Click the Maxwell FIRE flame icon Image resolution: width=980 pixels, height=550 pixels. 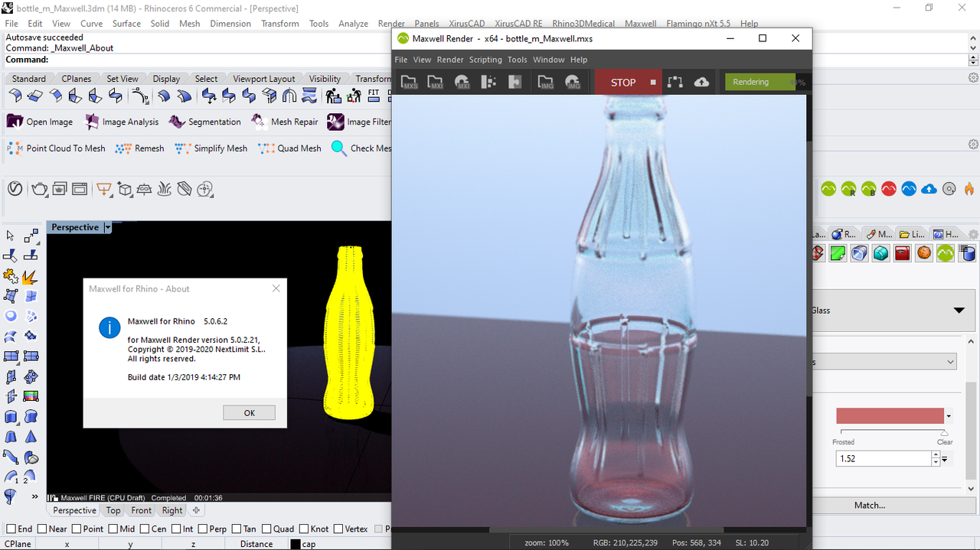(x=969, y=189)
